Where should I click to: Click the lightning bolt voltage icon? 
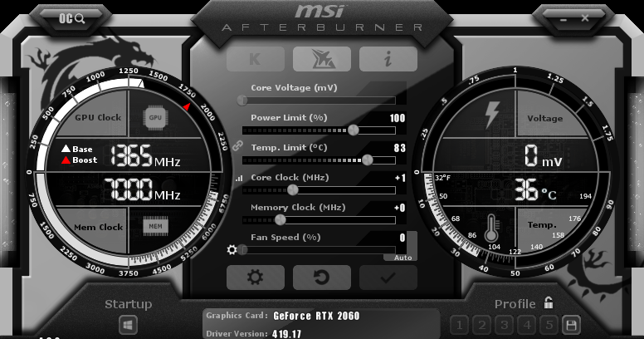point(491,115)
